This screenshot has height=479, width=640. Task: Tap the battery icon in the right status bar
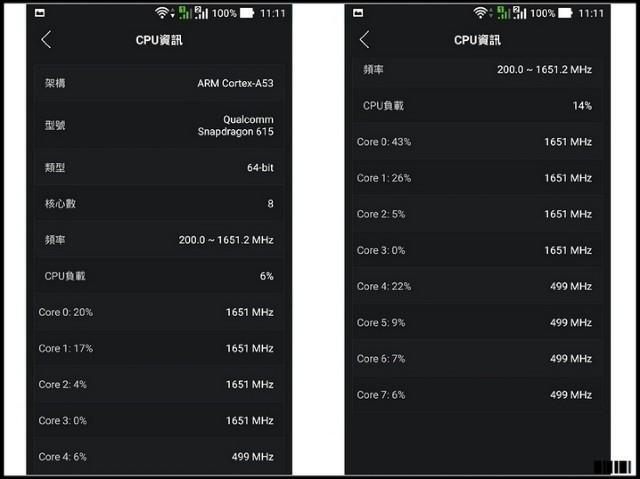pos(568,13)
